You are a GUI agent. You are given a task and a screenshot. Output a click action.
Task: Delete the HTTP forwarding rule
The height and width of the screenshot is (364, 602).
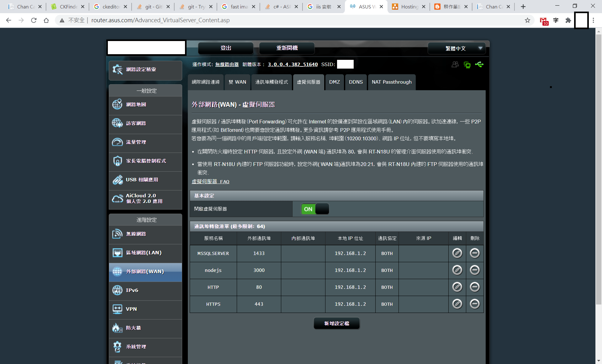click(475, 287)
